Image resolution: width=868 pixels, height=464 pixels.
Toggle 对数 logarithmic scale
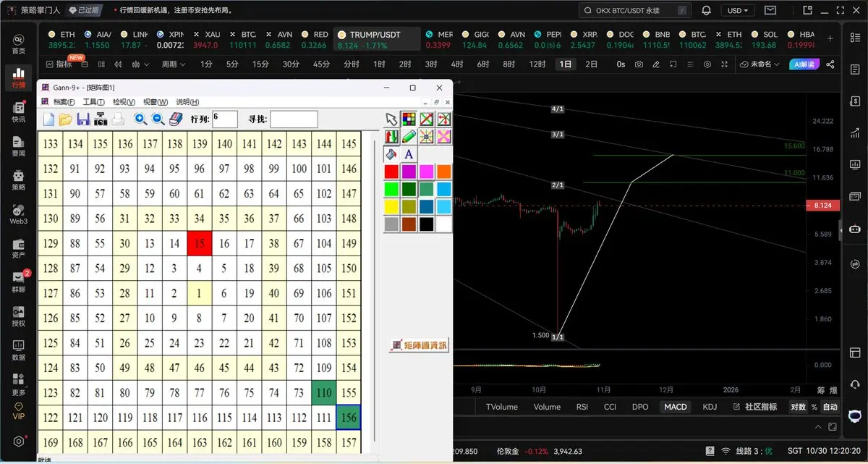[798, 407]
